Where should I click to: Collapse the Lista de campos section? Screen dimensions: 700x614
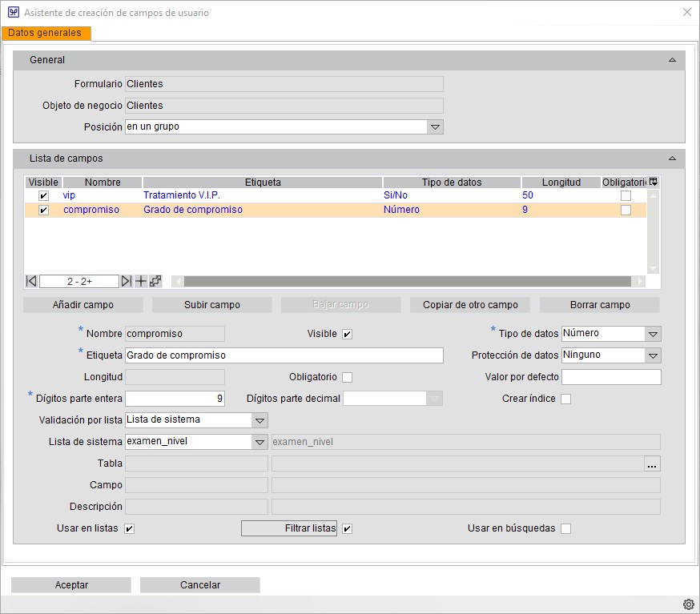(672, 159)
